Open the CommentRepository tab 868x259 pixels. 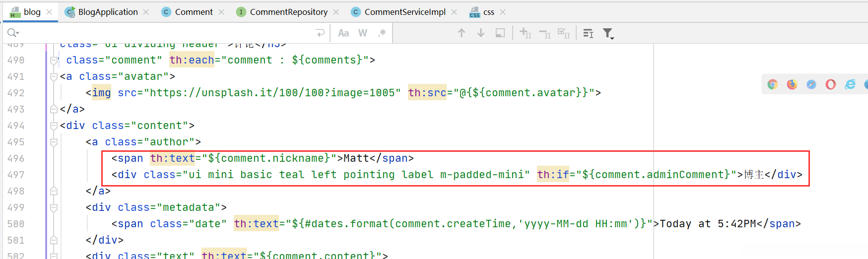click(288, 12)
